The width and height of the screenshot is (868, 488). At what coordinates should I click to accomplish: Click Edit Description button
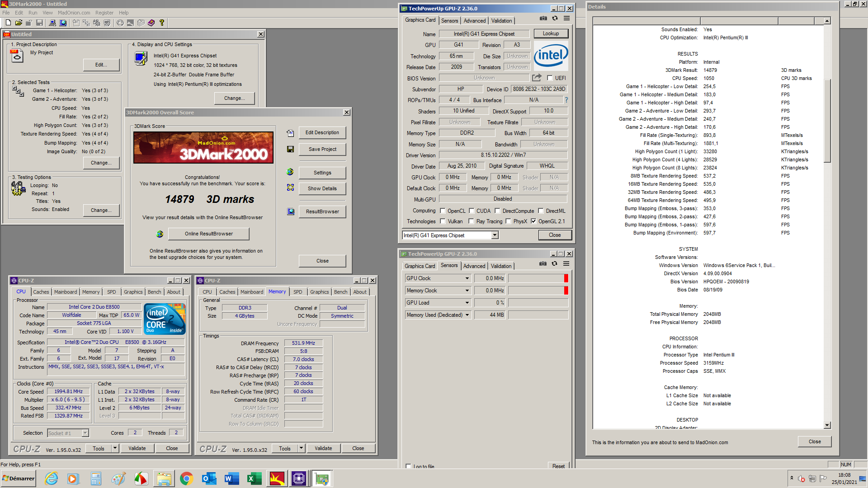(322, 132)
